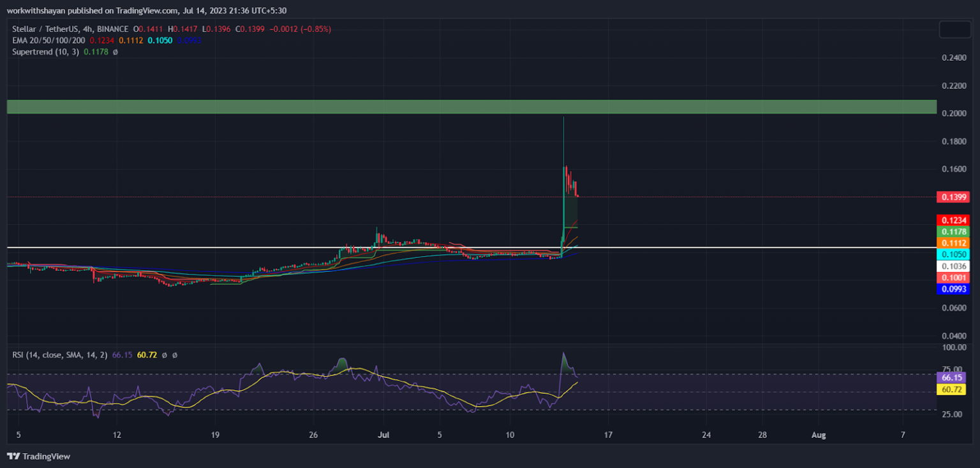Click the Stellar / TetherUS symbol title
The width and height of the screenshot is (980, 468).
click(52, 29)
